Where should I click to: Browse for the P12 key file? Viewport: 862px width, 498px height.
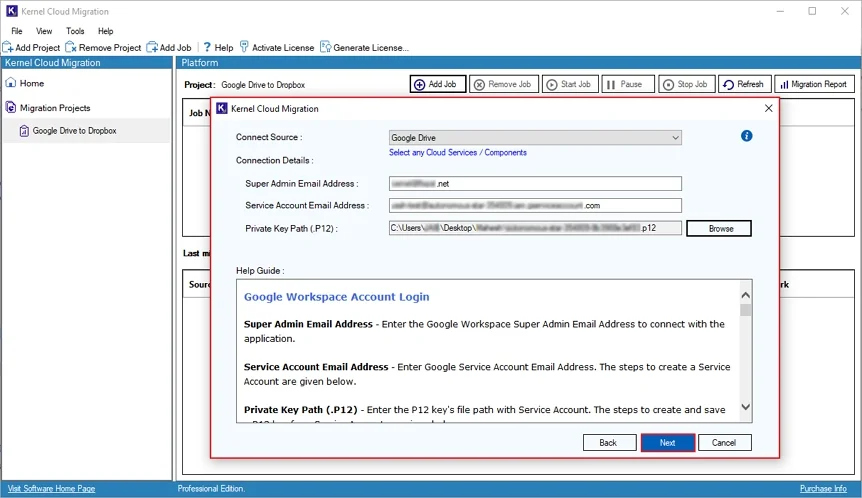pyautogui.click(x=719, y=229)
